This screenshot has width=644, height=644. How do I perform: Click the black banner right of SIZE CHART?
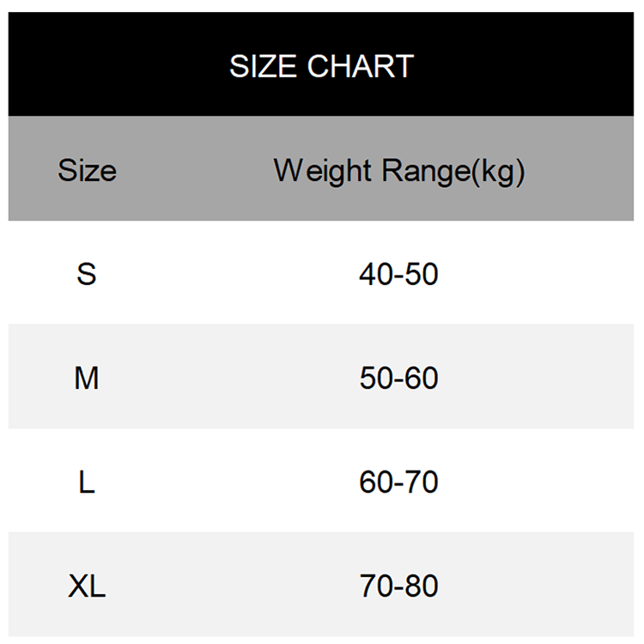pos(532,67)
